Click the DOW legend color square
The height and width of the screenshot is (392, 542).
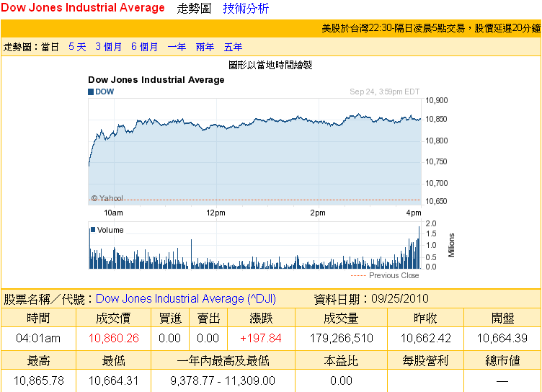(91, 92)
